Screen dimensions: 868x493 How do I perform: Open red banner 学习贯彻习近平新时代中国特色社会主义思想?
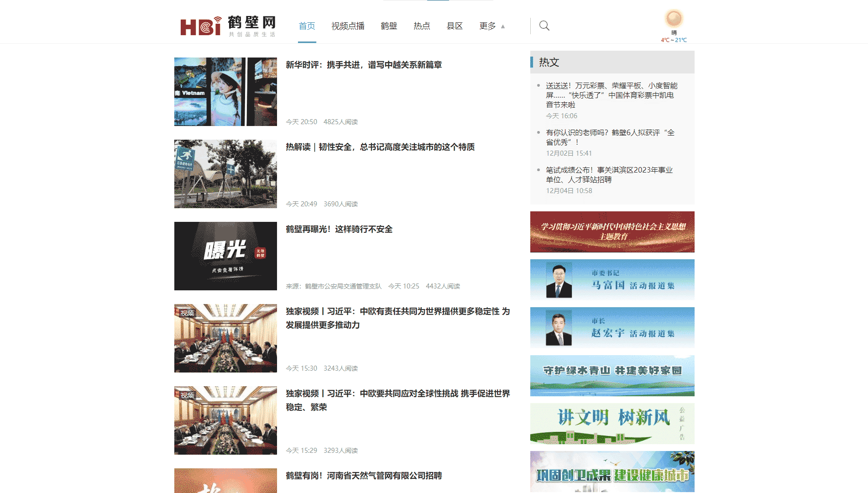(x=612, y=232)
